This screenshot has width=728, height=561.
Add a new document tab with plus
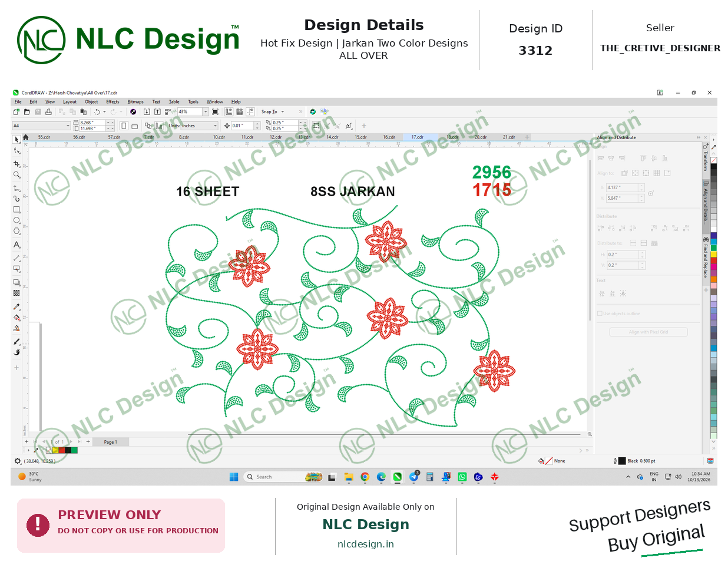point(527,137)
